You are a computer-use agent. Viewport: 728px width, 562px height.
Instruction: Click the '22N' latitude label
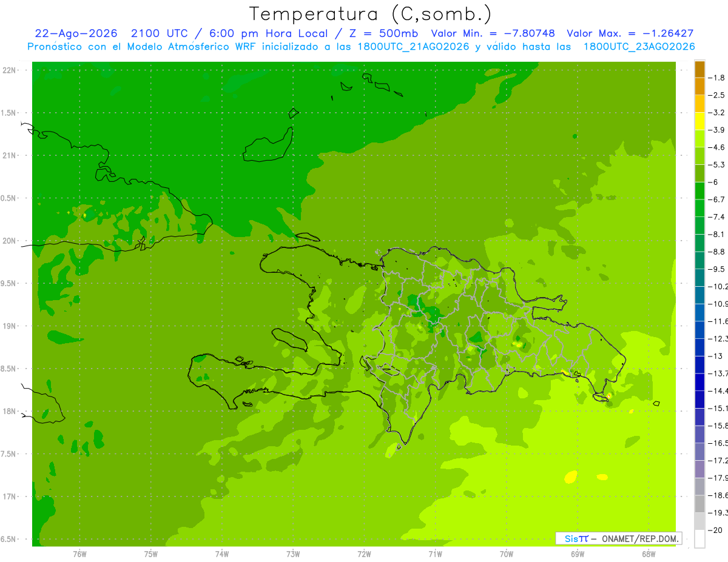[x=9, y=70]
